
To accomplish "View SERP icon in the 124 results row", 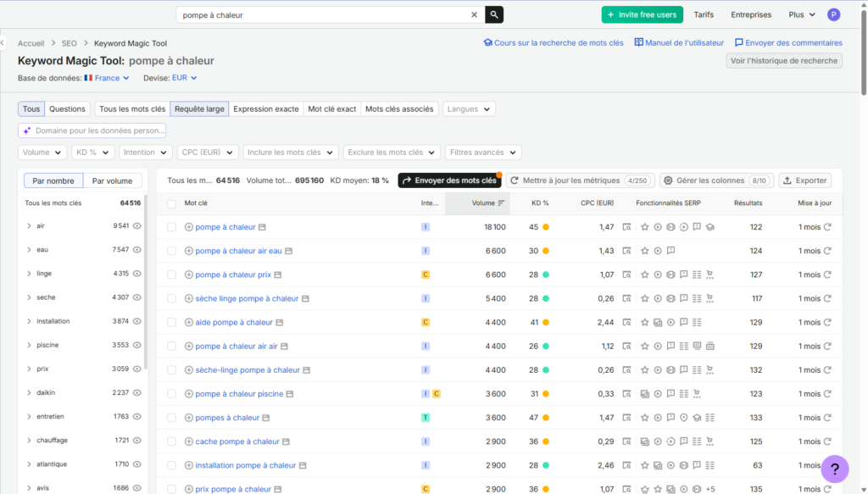I will [626, 251].
